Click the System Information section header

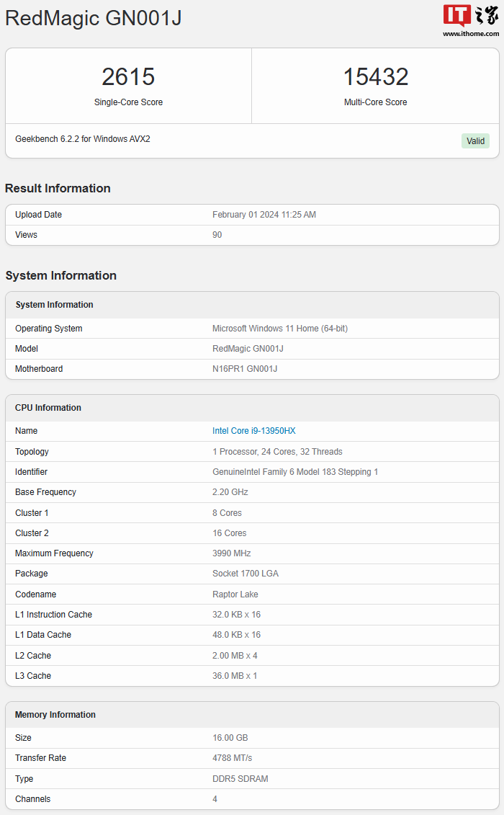(x=60, y=276)
